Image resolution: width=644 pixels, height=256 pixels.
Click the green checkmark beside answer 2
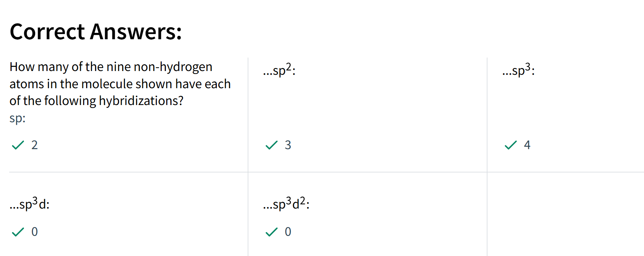[18, 145]
